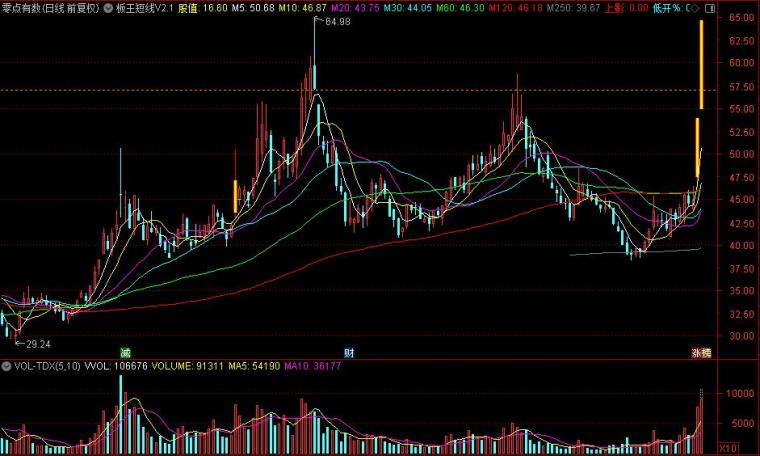Click the X10 volume scale label

[728, 448]
